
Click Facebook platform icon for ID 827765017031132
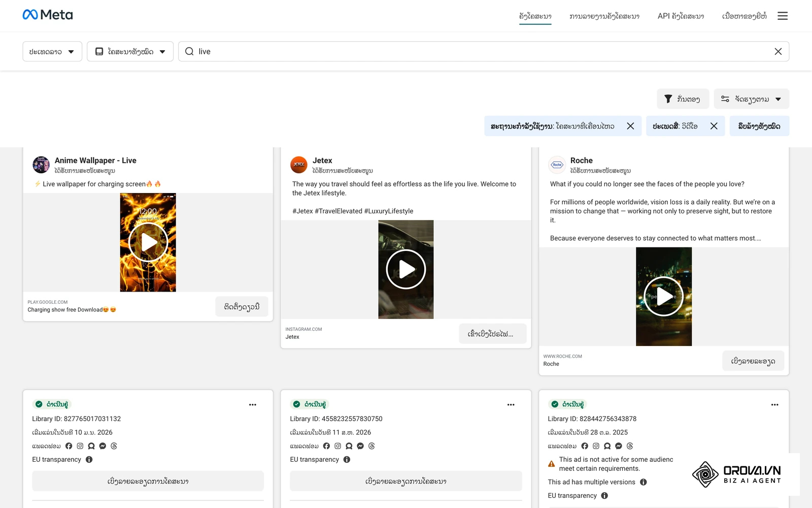point(69,446)
